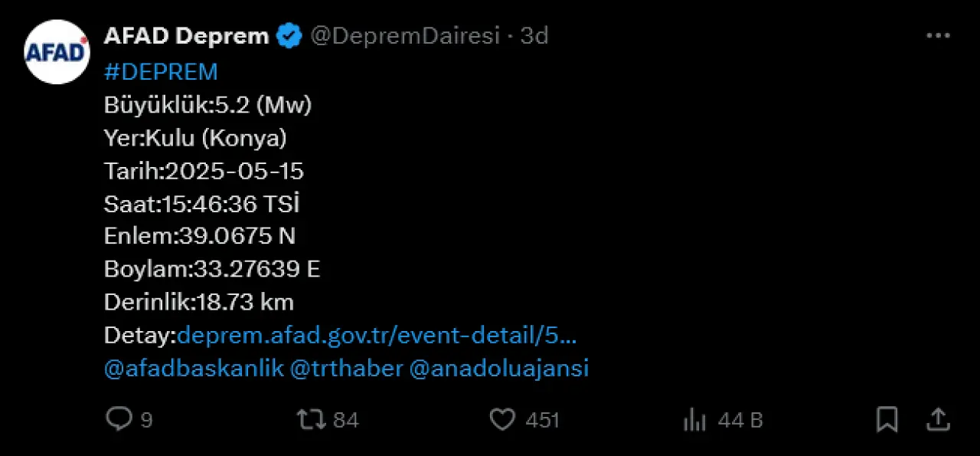The width and height of the screenshot is (980, 456).
Task: Visit the @trthaber mention
Action: 347,369
